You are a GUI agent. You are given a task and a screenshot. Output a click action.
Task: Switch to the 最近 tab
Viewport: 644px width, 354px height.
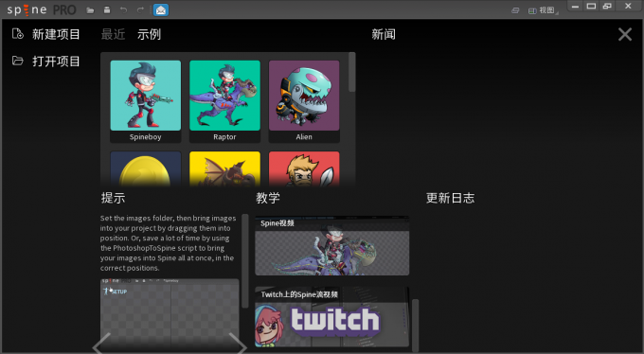tap(113, 34)
